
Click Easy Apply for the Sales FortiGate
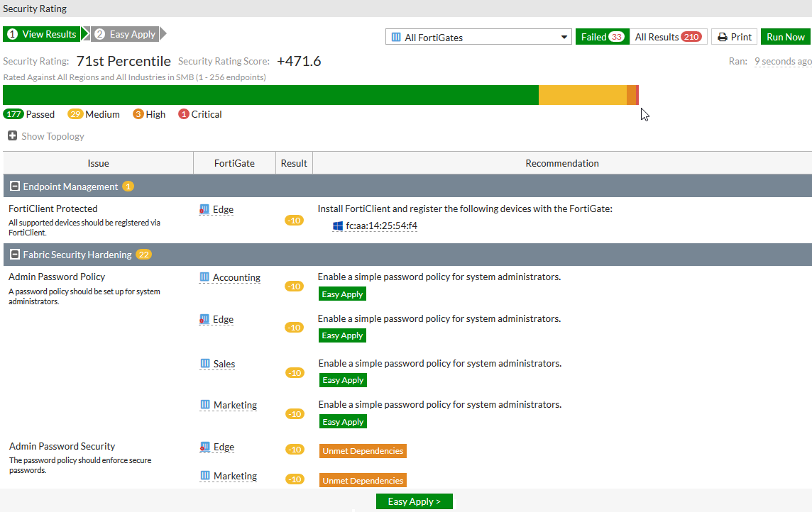[x=343, y=380]
